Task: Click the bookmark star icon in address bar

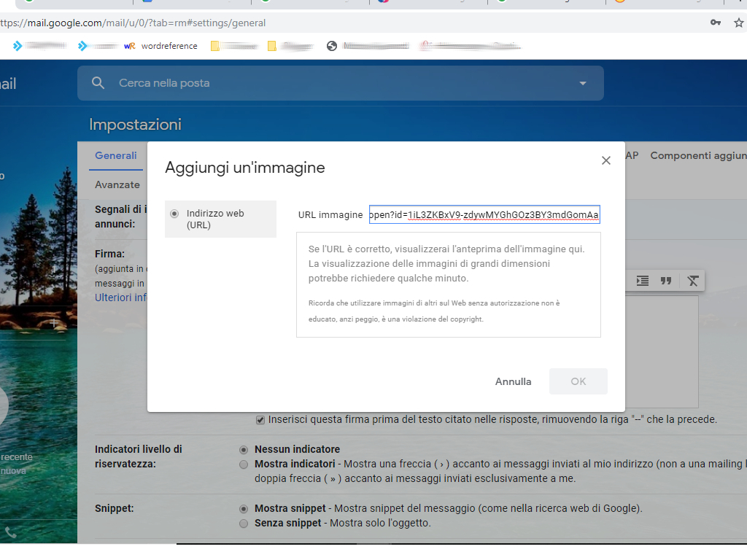Action: pos(738,23)
